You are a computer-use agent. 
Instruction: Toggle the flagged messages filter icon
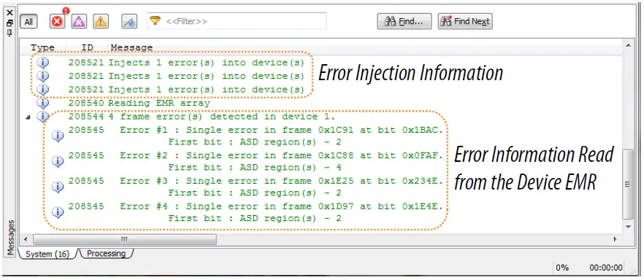click(x=129, y=21)
